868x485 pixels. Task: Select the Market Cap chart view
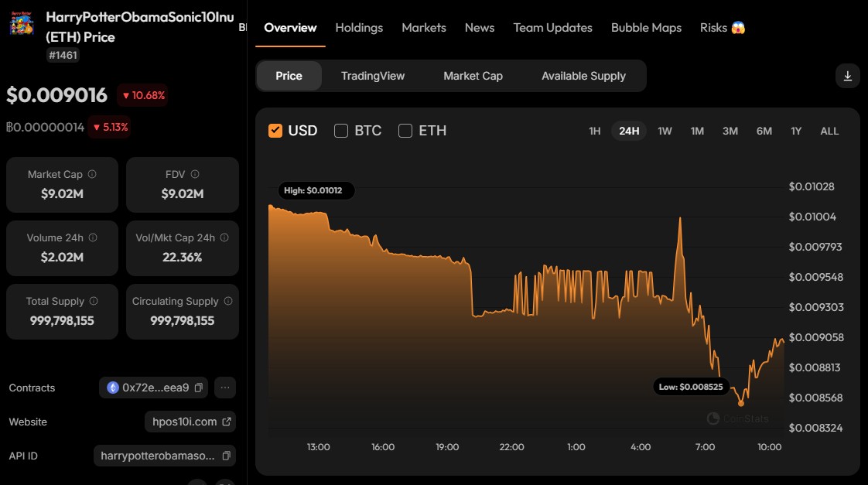473,76
